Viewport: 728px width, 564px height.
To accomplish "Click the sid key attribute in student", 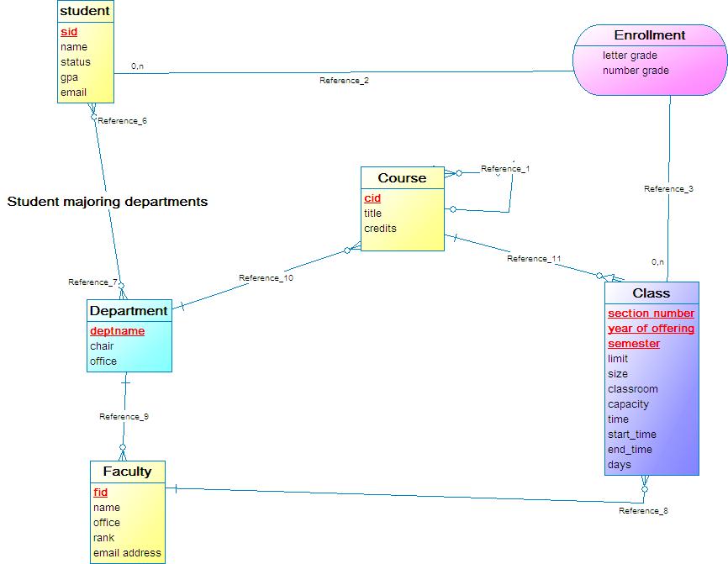I will coord(68,32).
